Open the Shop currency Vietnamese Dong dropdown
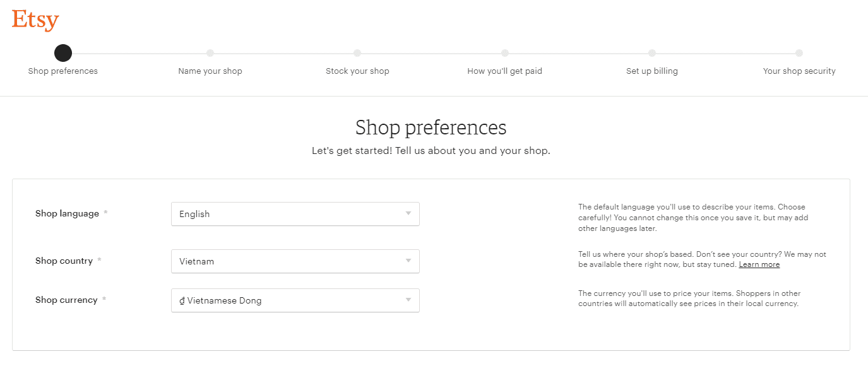The height and width of the screenshot is (366, 868). click(x=295, y=300)
